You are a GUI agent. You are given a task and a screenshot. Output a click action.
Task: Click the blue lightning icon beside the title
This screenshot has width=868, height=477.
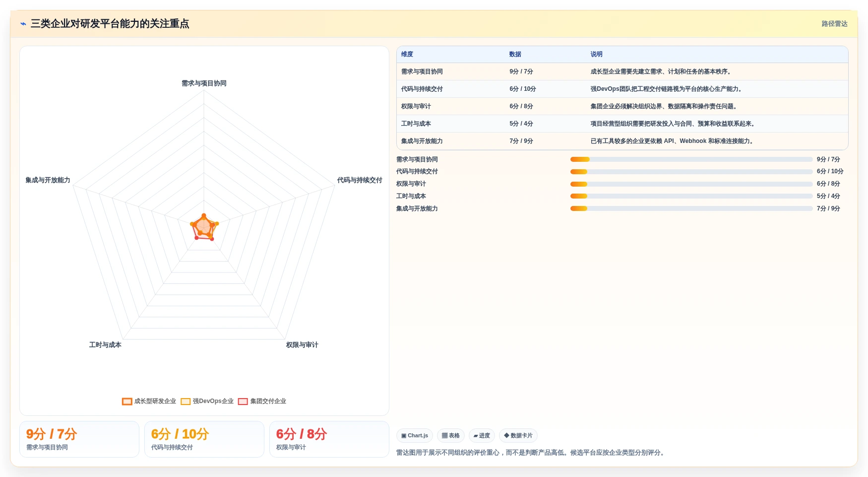point(23,24)
